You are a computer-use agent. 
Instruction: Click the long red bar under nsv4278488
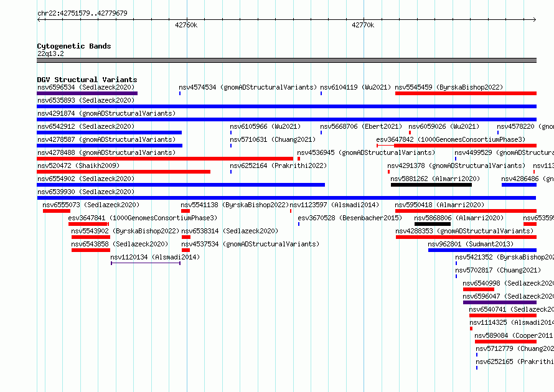point(165,159)
